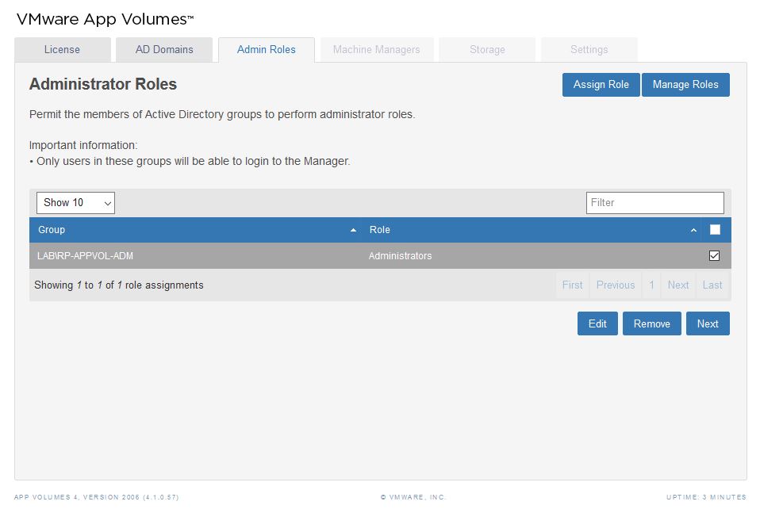Sort by Role using the caret arrow
The image size is (783, 532).
(693, 230)
